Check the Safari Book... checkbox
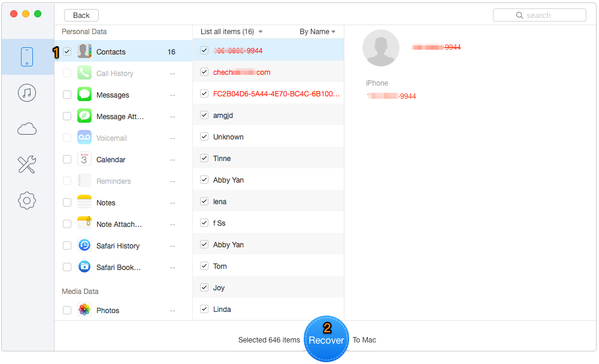599x364 pixels. coord(67,267)
